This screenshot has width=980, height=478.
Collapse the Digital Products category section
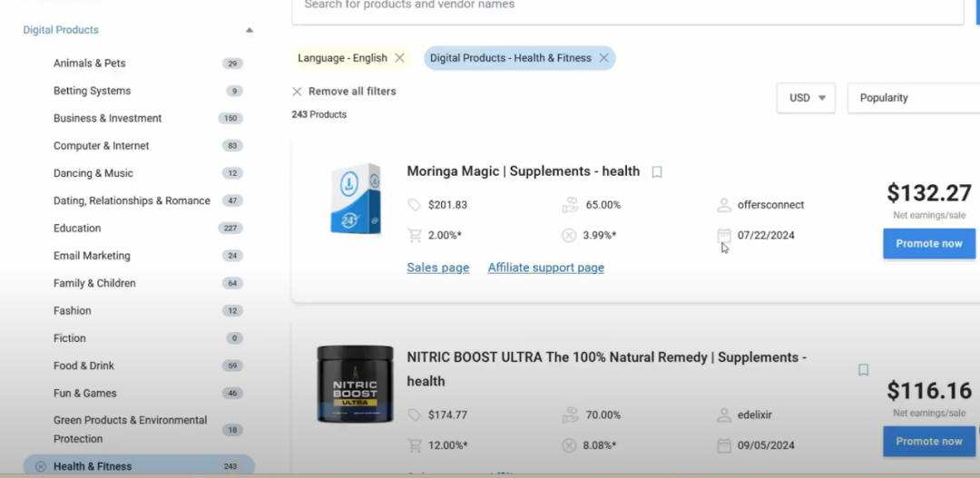click(x=250, y=30)
